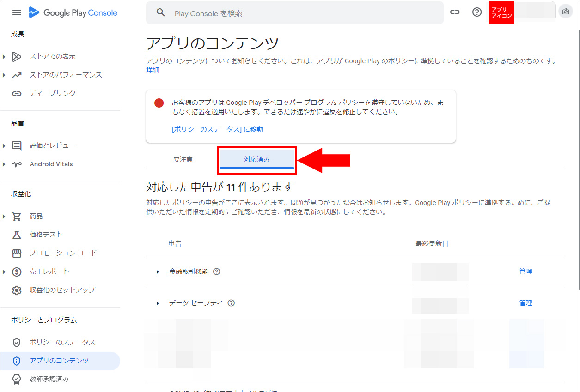Open 収益化のセットアップ in sidebar
Viewport: 580px width, 392px height.
coord(62,290)
